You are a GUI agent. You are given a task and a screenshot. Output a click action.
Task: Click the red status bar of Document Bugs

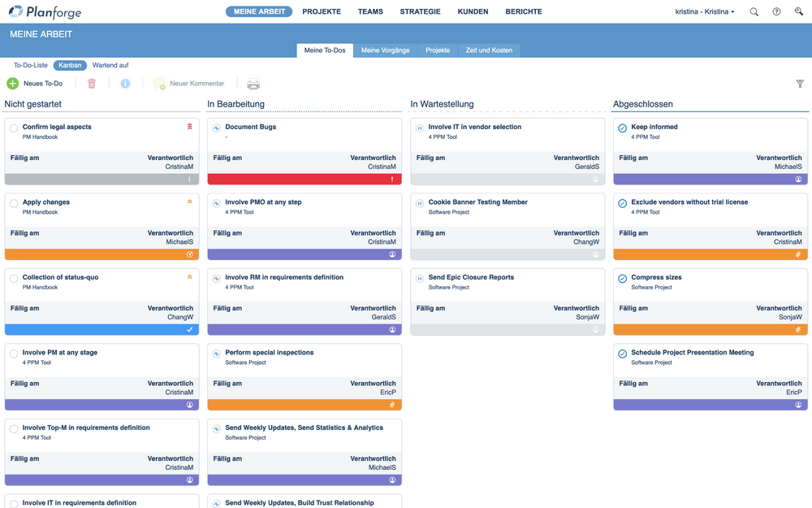click(x=304, y=180)
